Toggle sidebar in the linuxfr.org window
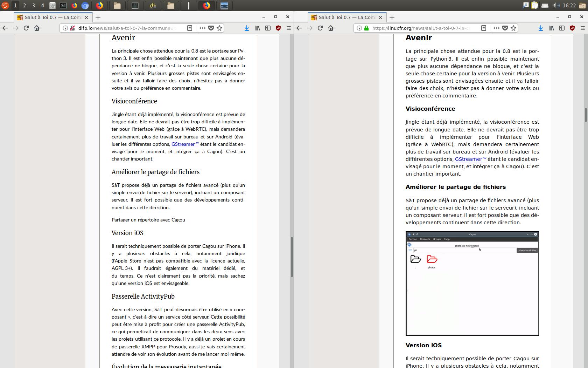This screenshot has width=588, height=368. pyautogui.click(x=562, y=28)
